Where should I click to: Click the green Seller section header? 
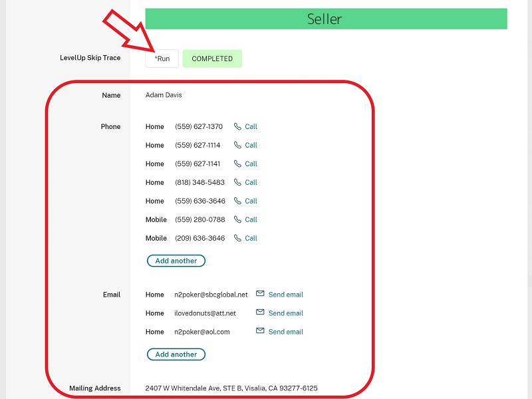pos(326,19)
